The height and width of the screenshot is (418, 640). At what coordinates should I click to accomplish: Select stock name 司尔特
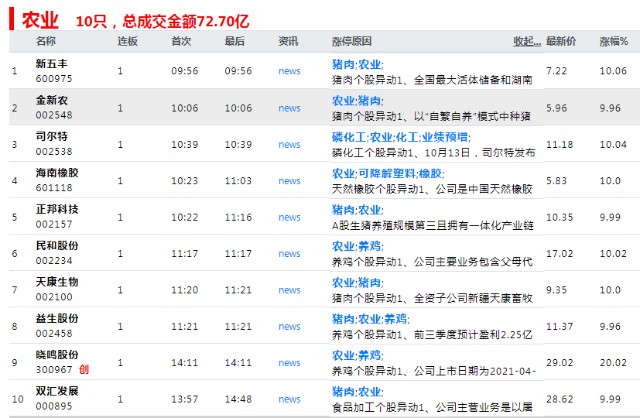tap(51, 136)
